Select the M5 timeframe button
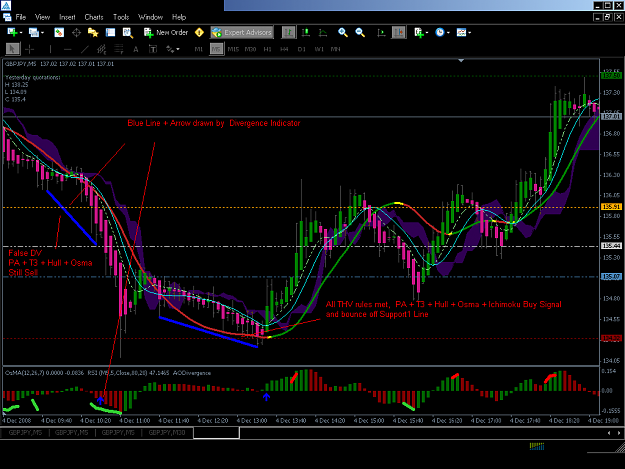The height and width of the screenshot is (469, 625). coord(216,49)
